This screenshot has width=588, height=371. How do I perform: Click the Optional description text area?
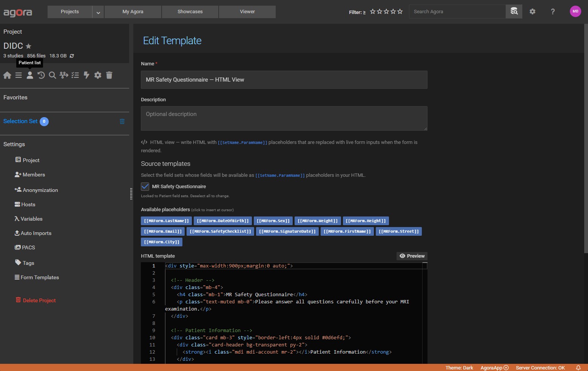pyautogui.click(x=284, y=119)
